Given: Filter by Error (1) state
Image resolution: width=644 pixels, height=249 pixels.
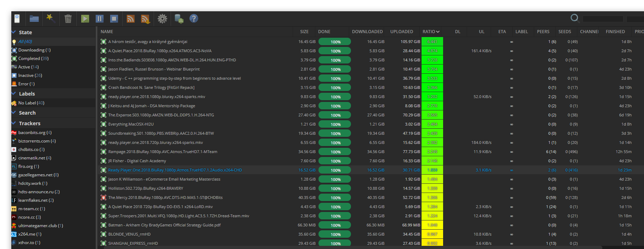Looking at the screenshot, I should point(53,84).
